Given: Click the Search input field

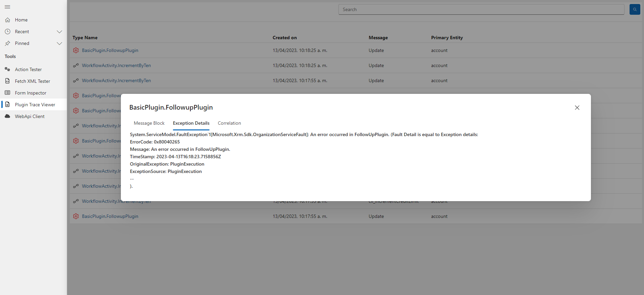Looking at the screenshot, I should (x=481, y=9).
